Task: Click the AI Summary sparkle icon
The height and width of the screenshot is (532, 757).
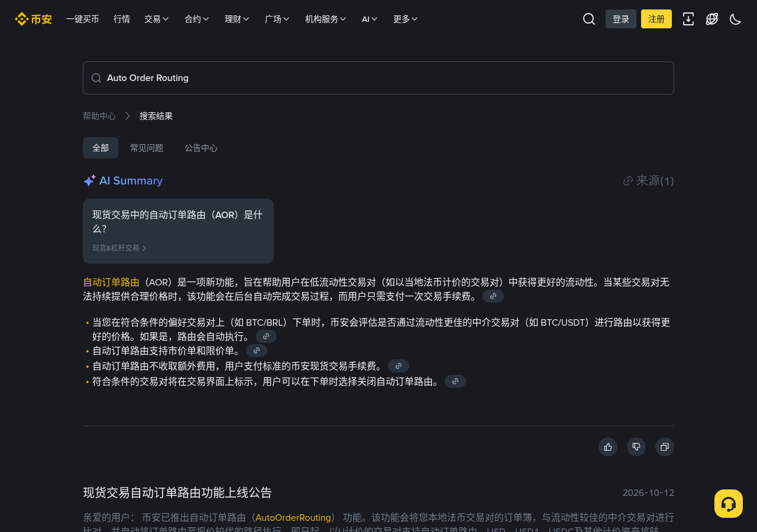Action: tap(89, 181)
